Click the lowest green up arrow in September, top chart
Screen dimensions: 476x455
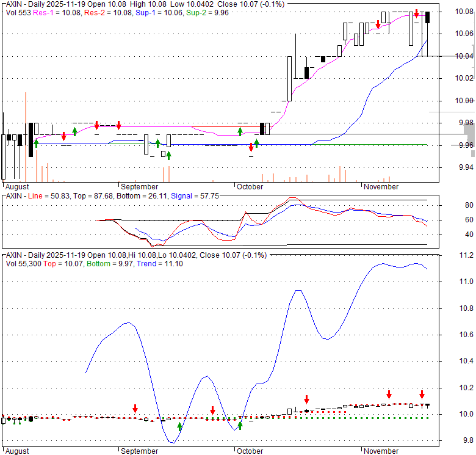[168, 155]
